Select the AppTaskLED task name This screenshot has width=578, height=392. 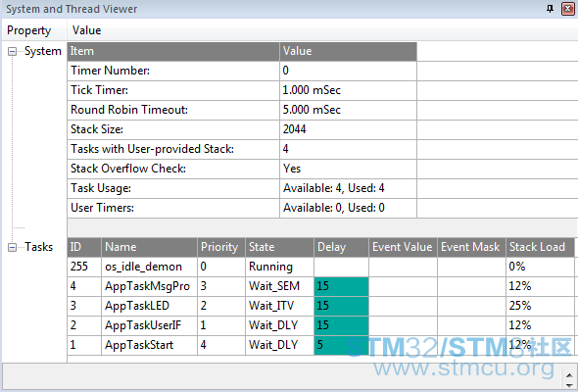click(x=137, y=306)
